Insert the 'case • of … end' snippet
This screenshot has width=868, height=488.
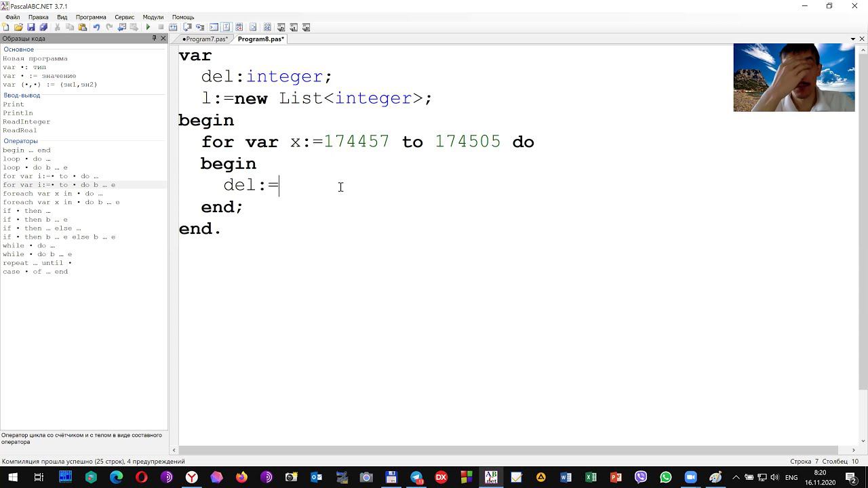(35, 272)
